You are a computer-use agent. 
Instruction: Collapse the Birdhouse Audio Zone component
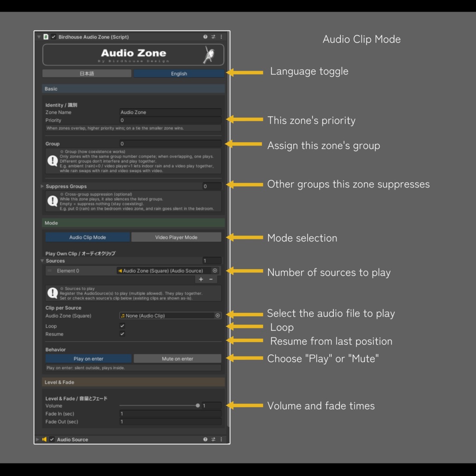(39, 37)
